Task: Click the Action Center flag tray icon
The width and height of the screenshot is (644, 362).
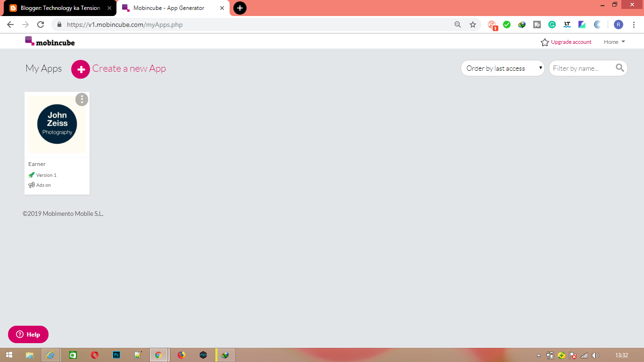Action: 573,355
